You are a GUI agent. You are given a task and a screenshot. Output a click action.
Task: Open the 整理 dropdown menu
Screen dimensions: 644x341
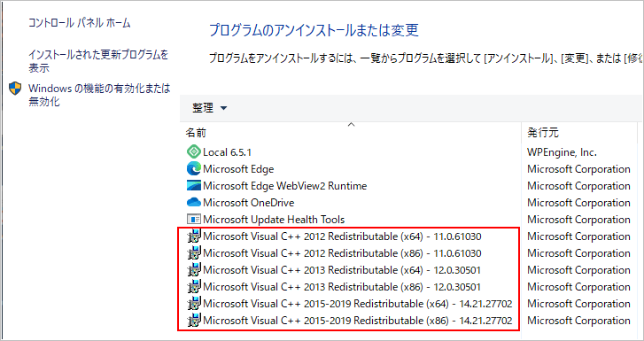point(209,108)
